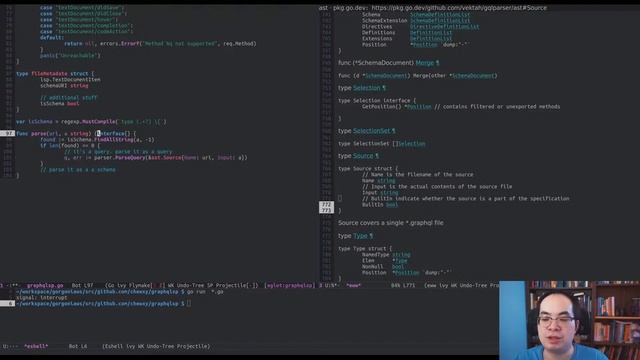Click the 'default:' case line
The height and width of the screenshot is (360, 640).
(x=52, y=38)
